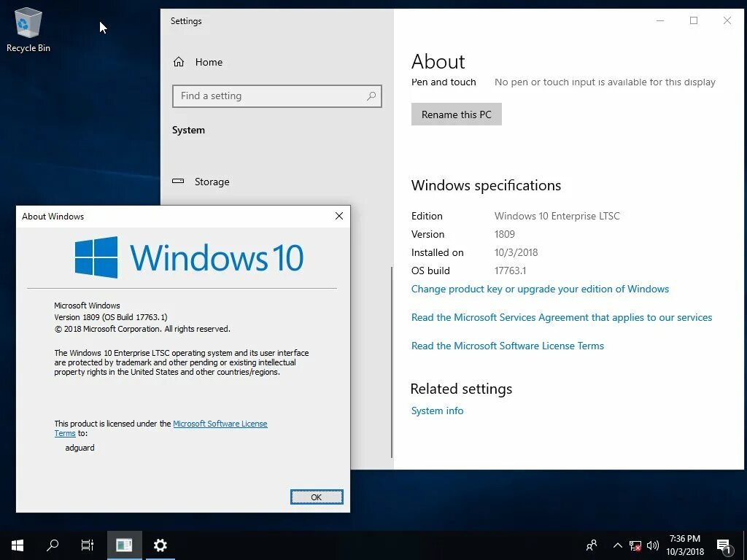
Task: Open the System info link
Action: click(437, 411)
